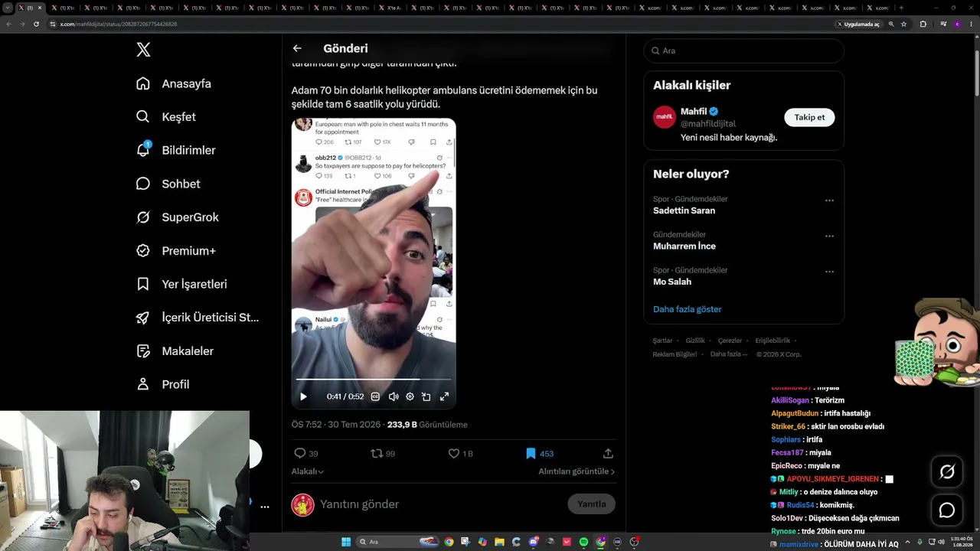The height and width of the screenshot is (551, 980).
Task: Play the video in the post
Action: (303, 396)
